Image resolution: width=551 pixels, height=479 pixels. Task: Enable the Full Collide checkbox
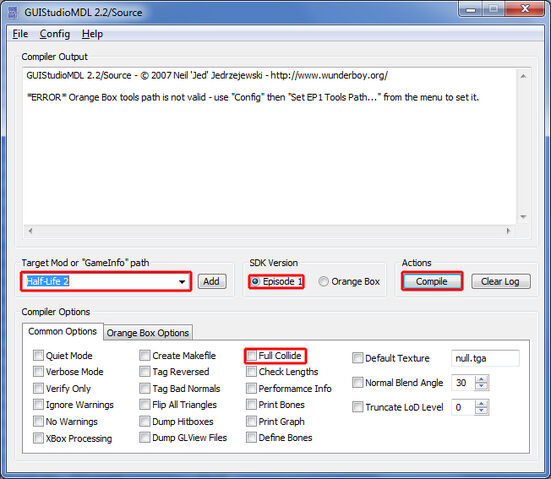click(252, 355)
